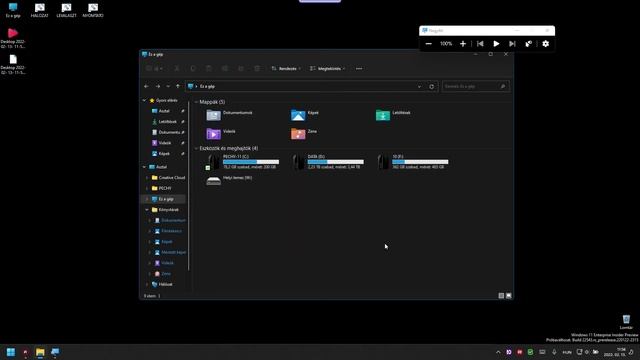Go forward in File Explorer
Viewport: 640px width, 360px height.
158,87
